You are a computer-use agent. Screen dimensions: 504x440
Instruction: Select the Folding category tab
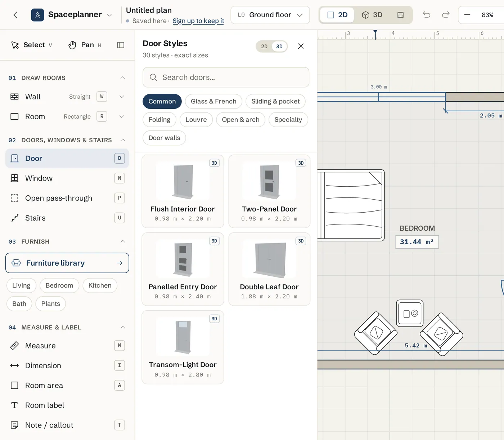159,120
